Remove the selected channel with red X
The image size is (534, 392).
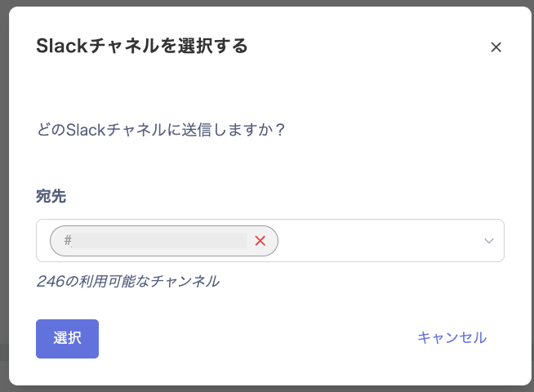260,241
